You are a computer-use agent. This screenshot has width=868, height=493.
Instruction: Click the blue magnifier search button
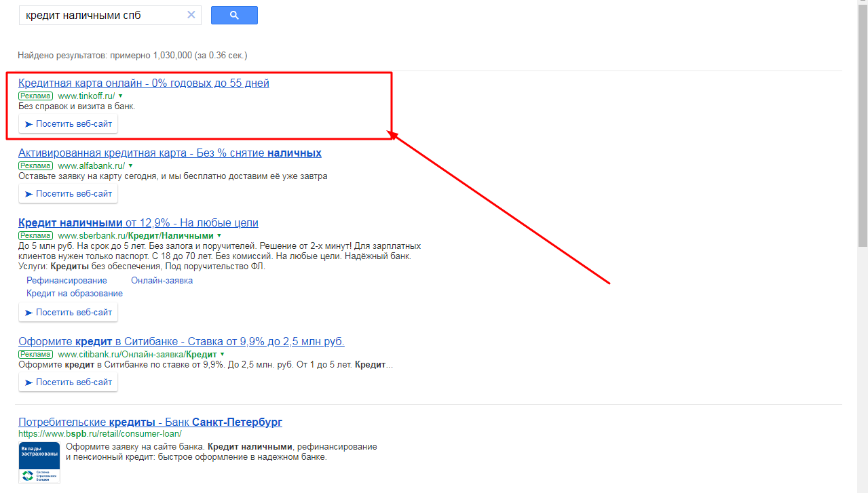pos(234,15)
